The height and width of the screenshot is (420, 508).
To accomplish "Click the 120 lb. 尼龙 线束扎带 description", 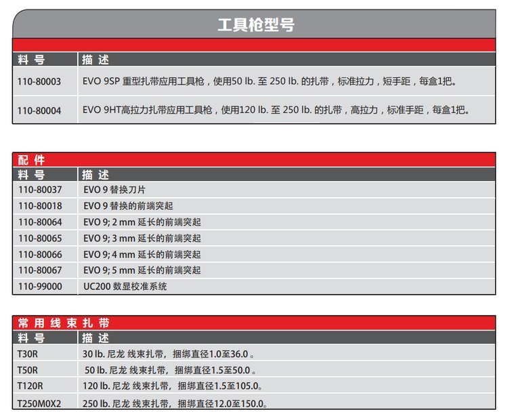I will [x=172, y=386].
